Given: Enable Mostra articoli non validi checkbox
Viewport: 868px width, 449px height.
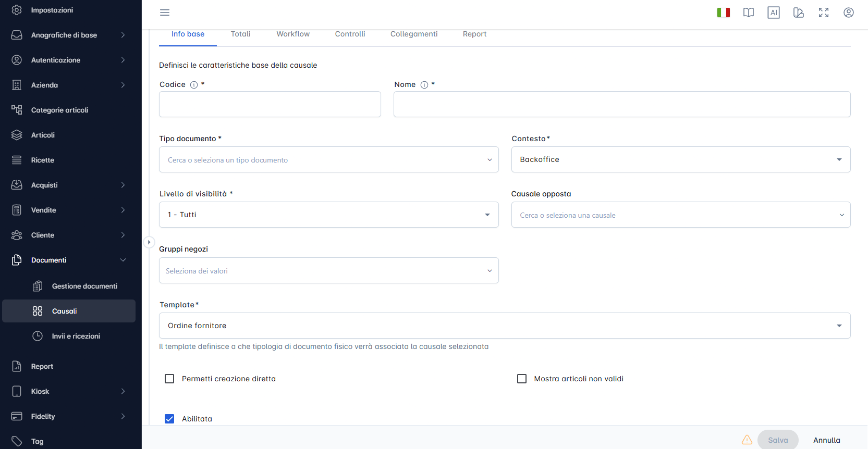Looking at the screenshot, I should (522, 379).
